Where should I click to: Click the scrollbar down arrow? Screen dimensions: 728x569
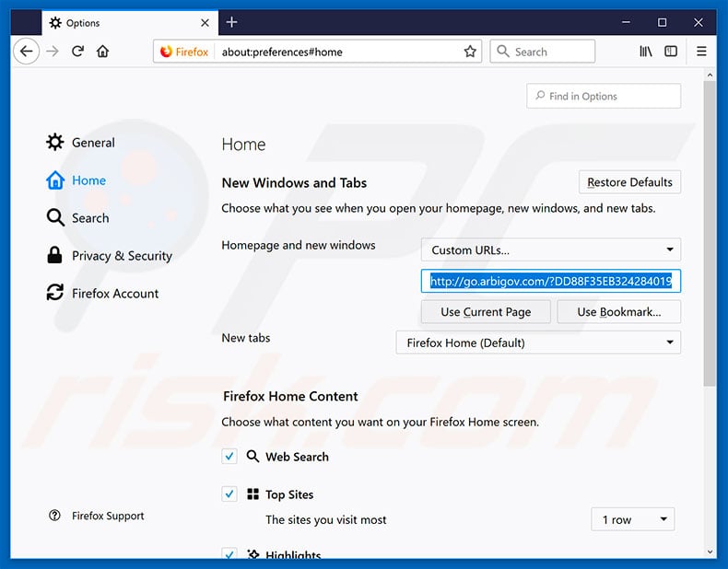click(710, 552)
